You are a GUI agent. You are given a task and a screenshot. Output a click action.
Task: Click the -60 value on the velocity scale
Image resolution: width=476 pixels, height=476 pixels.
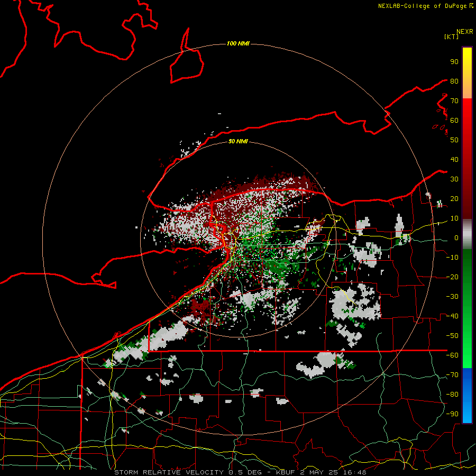452,355
